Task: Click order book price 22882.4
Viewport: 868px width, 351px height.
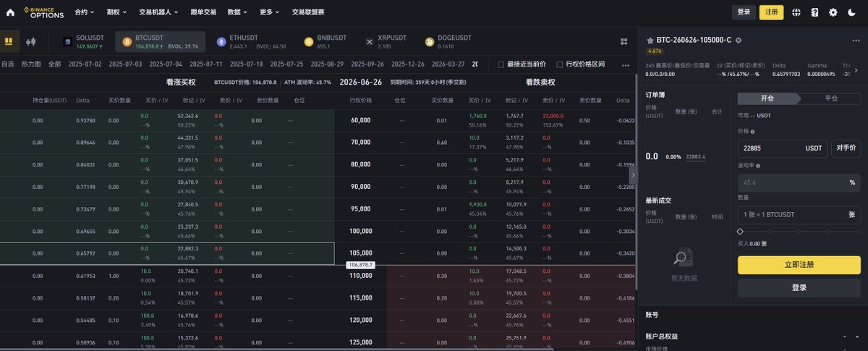Action: pyautogui.click(x=695, y=156)
